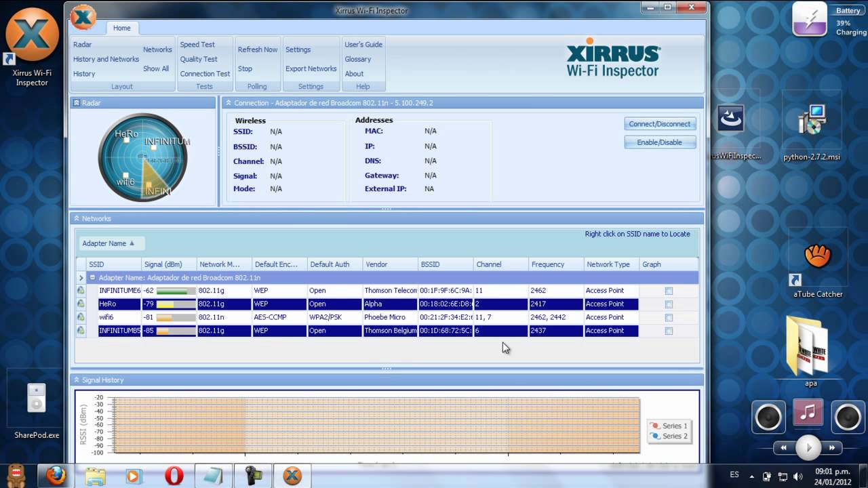Toggle Series 1 in signal history legend
Viewport: 868px width, 488px height.
point(669,426)
